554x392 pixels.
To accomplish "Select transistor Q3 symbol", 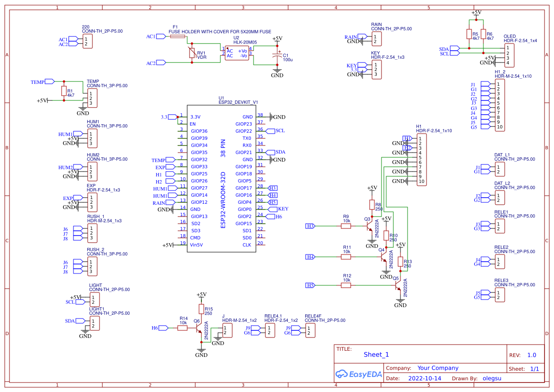I will coord(370,226).
